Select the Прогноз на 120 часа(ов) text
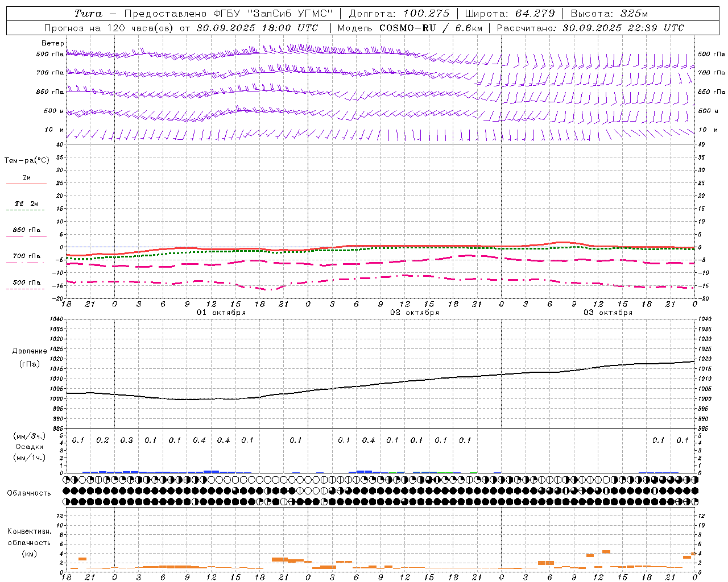The height and width of the screenshot is (582, 728). tap(109, 28)
